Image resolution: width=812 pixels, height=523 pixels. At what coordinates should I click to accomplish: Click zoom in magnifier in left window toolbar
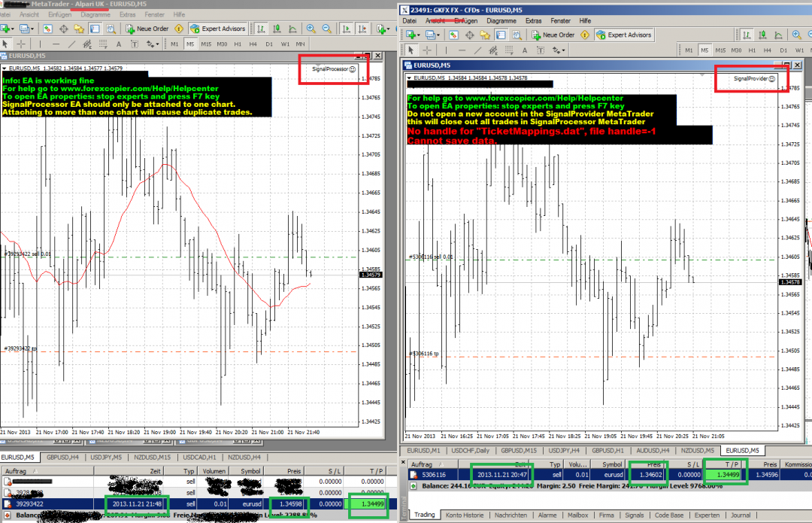click(311, 29)
